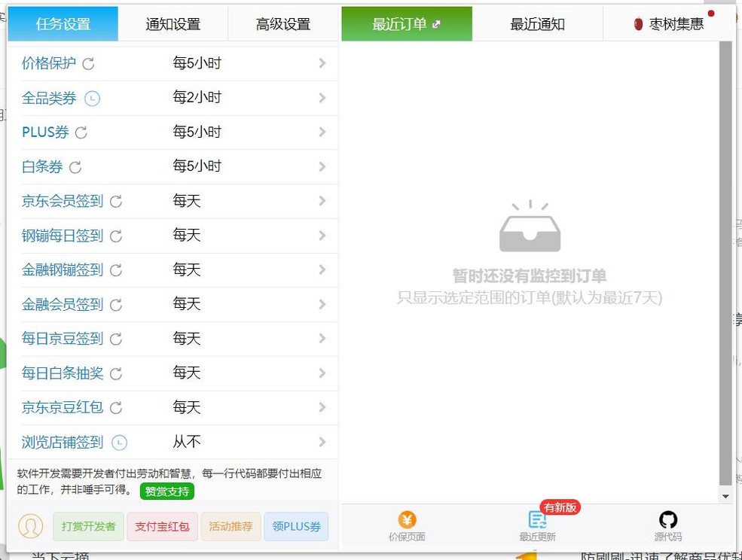Image resolution: width=742 pixels, height=560 pixels.
Task: Check 最近更新 via its icon
Action: tap(536, 520)
